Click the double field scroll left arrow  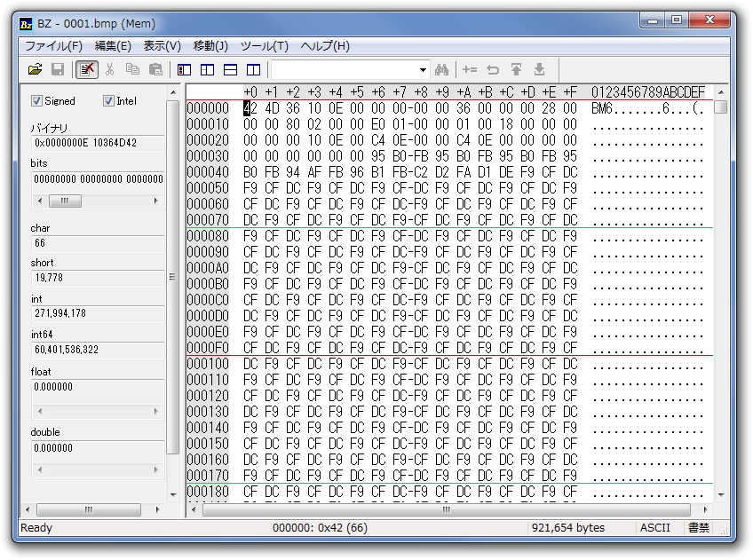pyautogui.click(x=40, y=469)
